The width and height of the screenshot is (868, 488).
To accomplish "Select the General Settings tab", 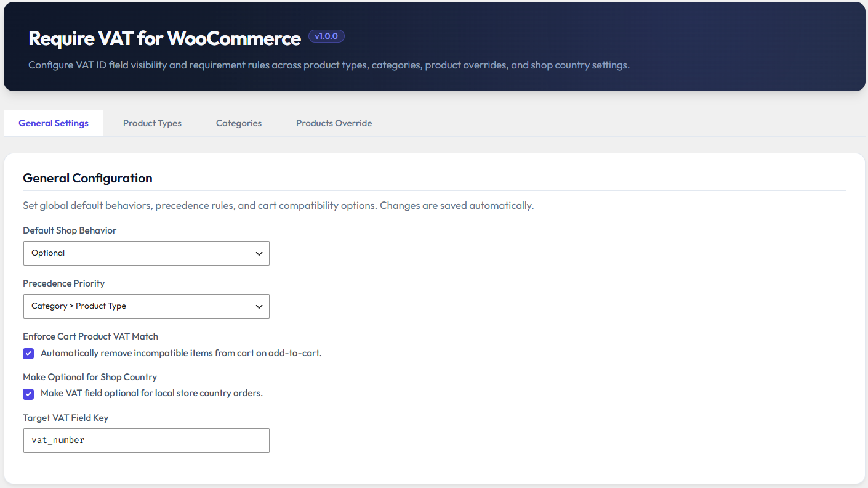I will 54,123.
